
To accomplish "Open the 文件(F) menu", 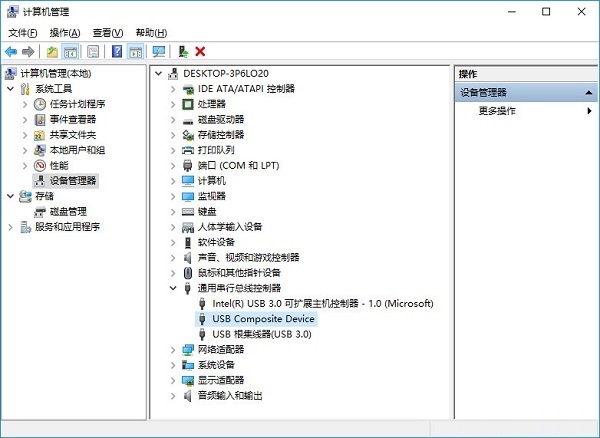I will (23, 33).
